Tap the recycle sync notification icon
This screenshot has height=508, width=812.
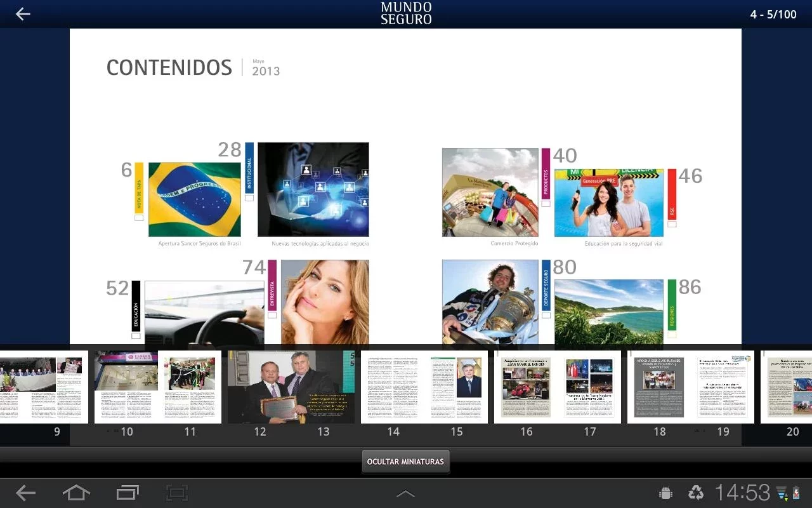[696, 493]
